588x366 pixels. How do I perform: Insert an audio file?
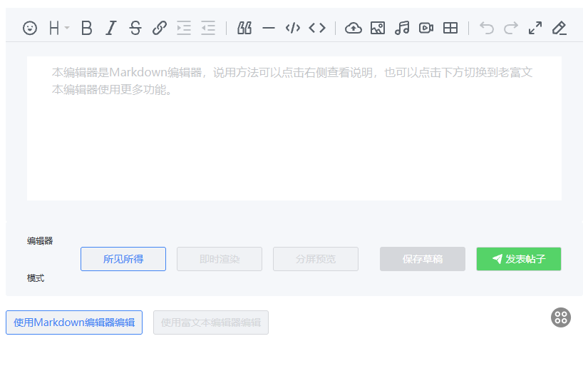click(402, 28)
